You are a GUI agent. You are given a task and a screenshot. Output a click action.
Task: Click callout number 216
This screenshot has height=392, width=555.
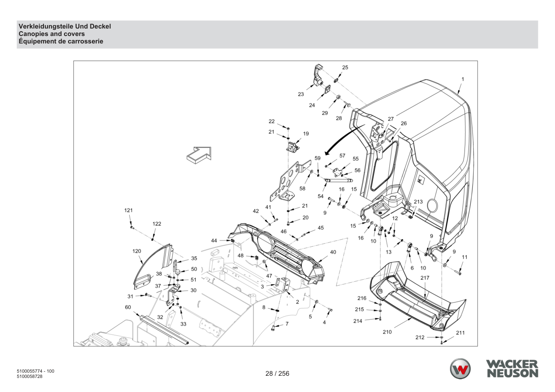[x=362, y=298]
